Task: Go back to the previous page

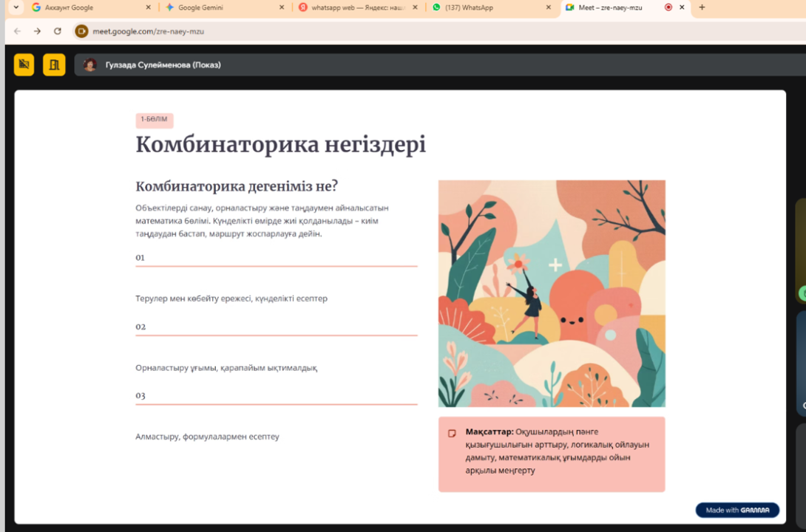Action: tap(18, 32)
